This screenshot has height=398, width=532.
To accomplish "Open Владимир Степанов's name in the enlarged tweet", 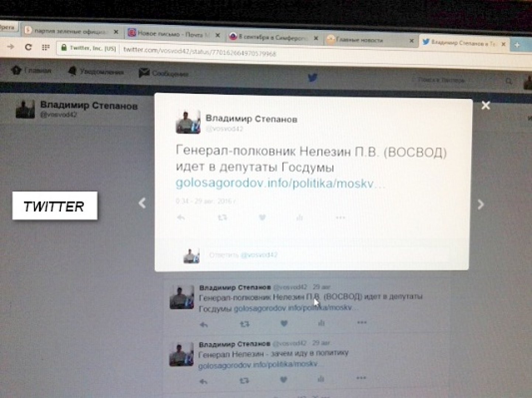I will click(x=251, y=119).
